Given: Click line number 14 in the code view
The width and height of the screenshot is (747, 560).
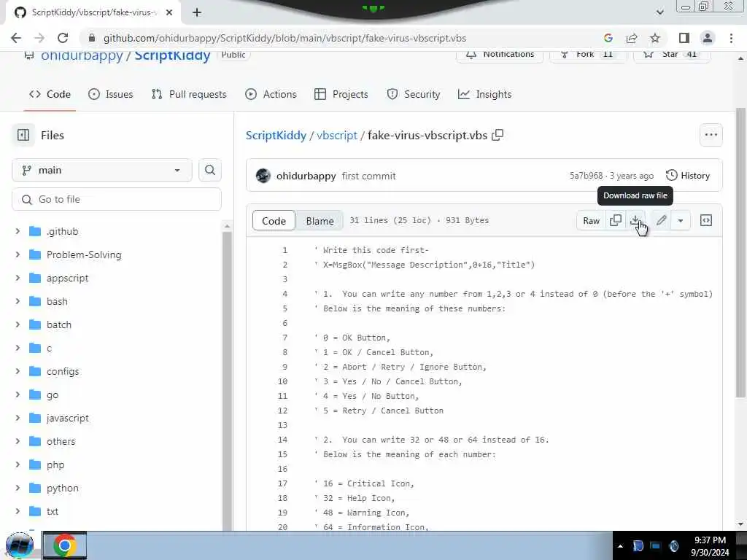Looking at the screenshot, I should (x=282, y=440).
